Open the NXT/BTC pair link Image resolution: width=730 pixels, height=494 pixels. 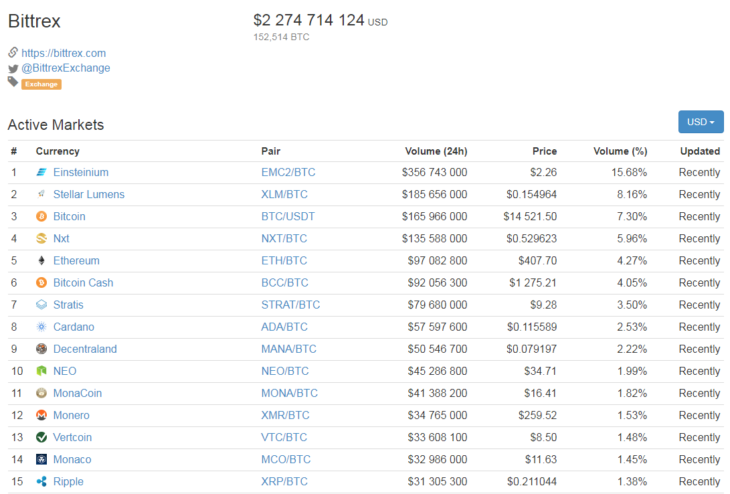[x=284, y=238]
